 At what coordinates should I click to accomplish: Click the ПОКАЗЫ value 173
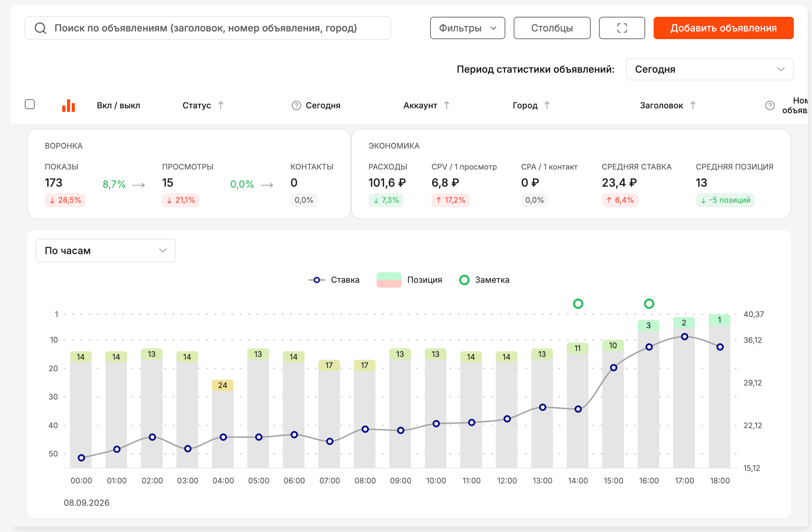click(x=54, y=183)
